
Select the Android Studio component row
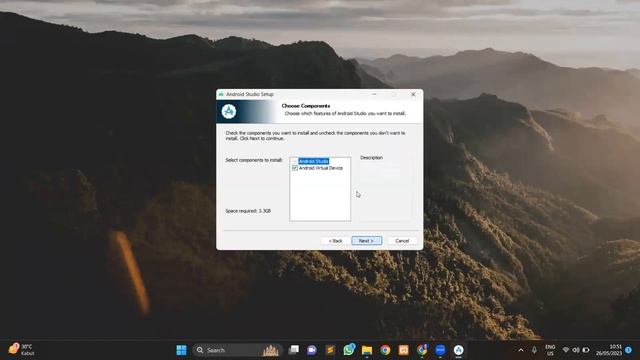[313, 161]
